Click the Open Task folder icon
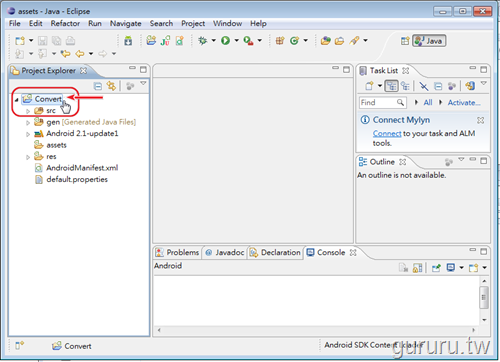 [x=339, y=41]
